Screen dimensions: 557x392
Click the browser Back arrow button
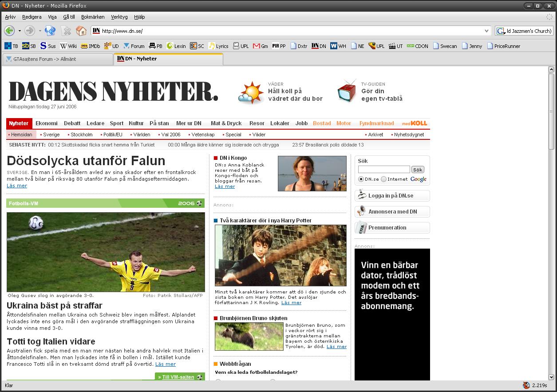click(9, 31)
